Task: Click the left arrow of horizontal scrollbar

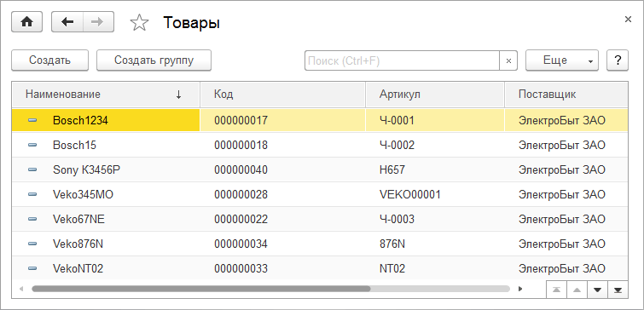Action: point(21,289)
